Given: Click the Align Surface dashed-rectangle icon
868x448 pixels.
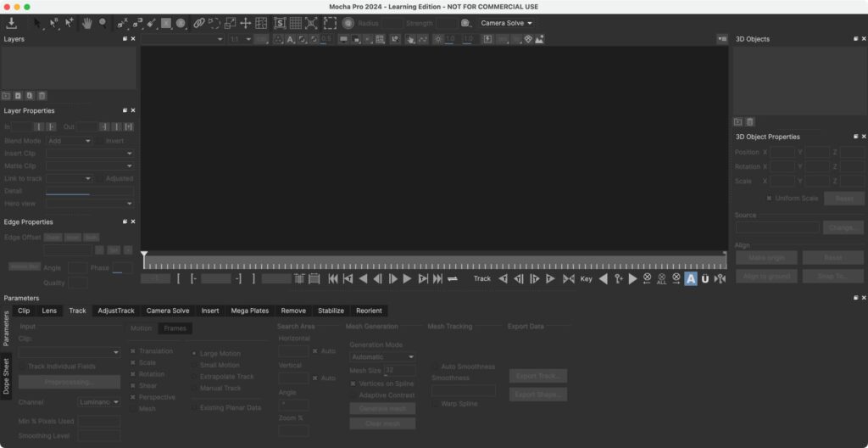Looking at the screenshot, I should click(x=330, y=23).
